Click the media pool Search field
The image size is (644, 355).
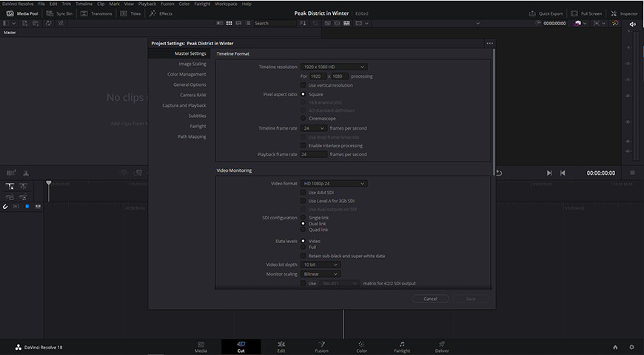point(275,24)
